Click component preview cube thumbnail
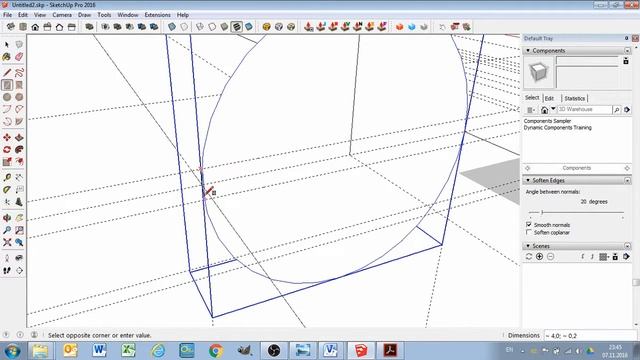The width and height of the screenshot is (640, 360). [x=539, y=73]
